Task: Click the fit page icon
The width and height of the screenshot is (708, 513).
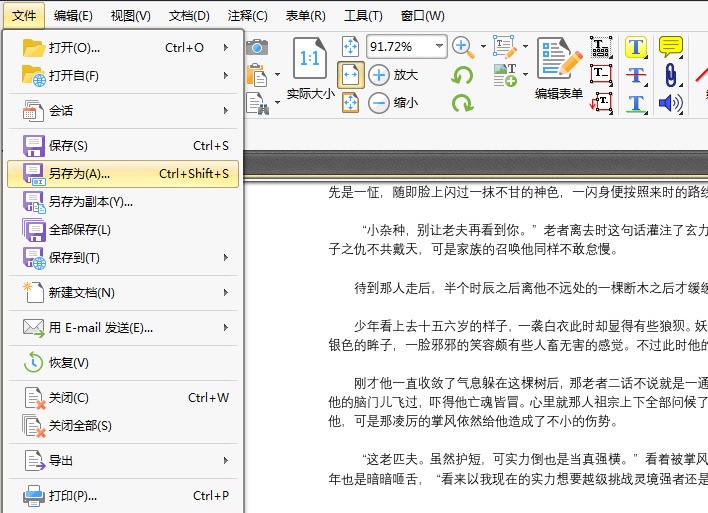Action: (x=350, y=47)
